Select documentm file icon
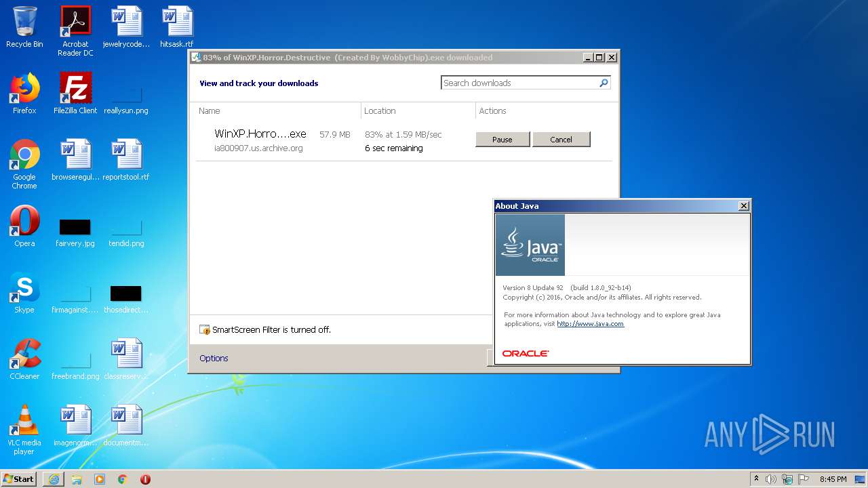 (x=126, y=426)
